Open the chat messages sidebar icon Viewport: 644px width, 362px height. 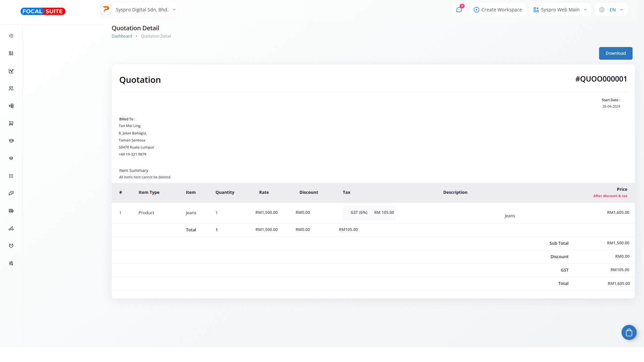pos(11,193)
